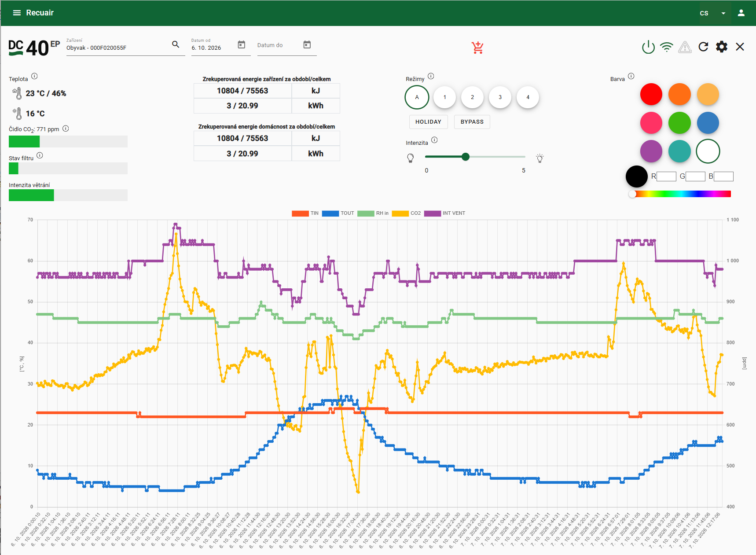Select mode A
The width and height of the screenshot is (756, 555).
[x=417, y=97]
